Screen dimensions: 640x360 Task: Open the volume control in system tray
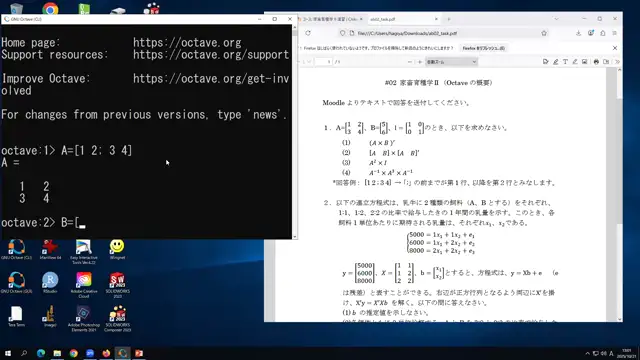pyautogui.click(x=604, y=353)
